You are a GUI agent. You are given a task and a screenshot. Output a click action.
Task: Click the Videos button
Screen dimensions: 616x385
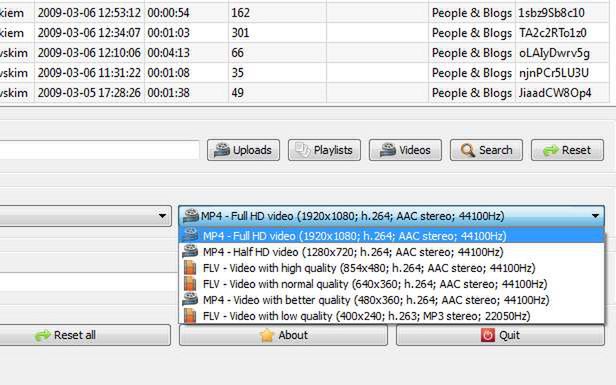click(x=405, y=150)
